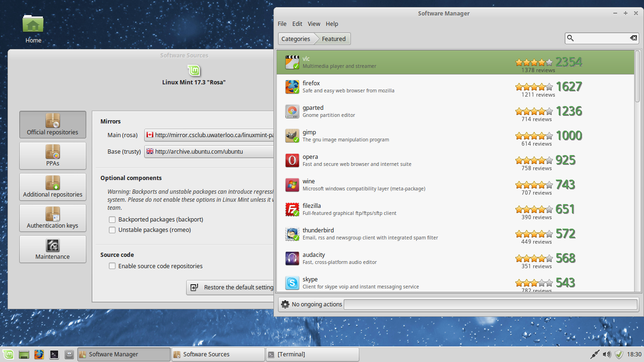Screen dimensions: 644x362
Task: Click the Featured list vertical scrollbar
Action: click(x=637, y=76)
